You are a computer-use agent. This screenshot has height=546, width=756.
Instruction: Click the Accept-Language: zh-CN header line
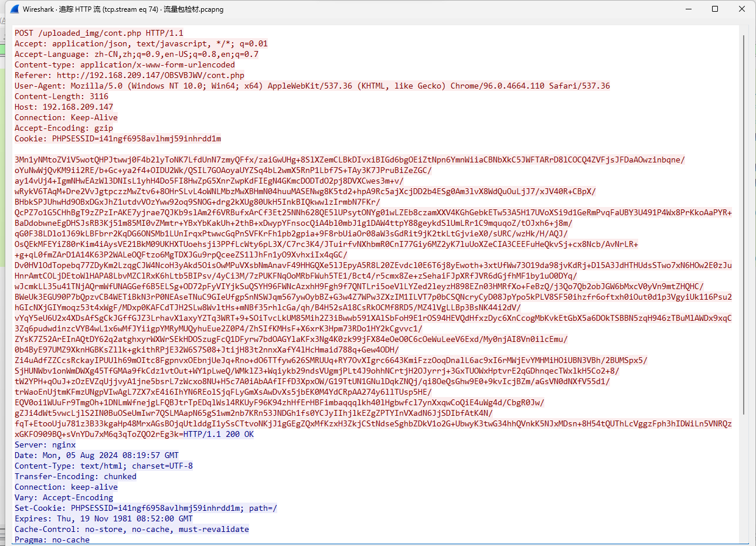pyautogui.click(x=137, y=54)
